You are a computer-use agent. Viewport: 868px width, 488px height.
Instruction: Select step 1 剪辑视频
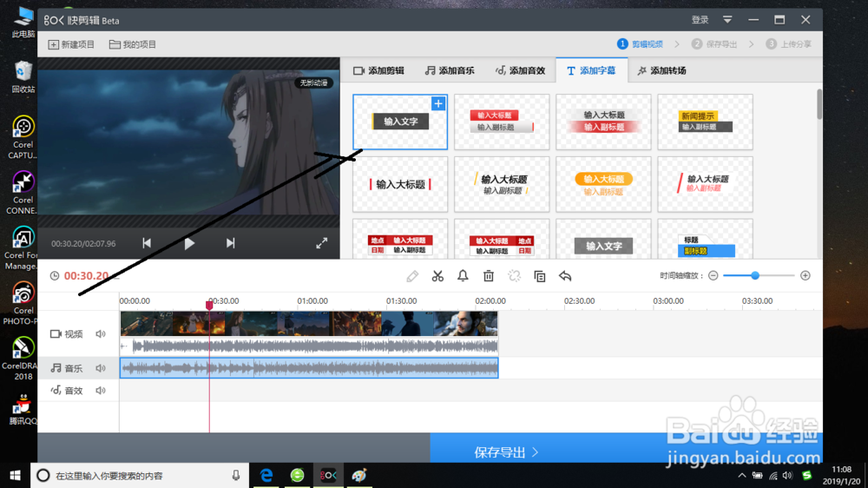coord(640,44)
